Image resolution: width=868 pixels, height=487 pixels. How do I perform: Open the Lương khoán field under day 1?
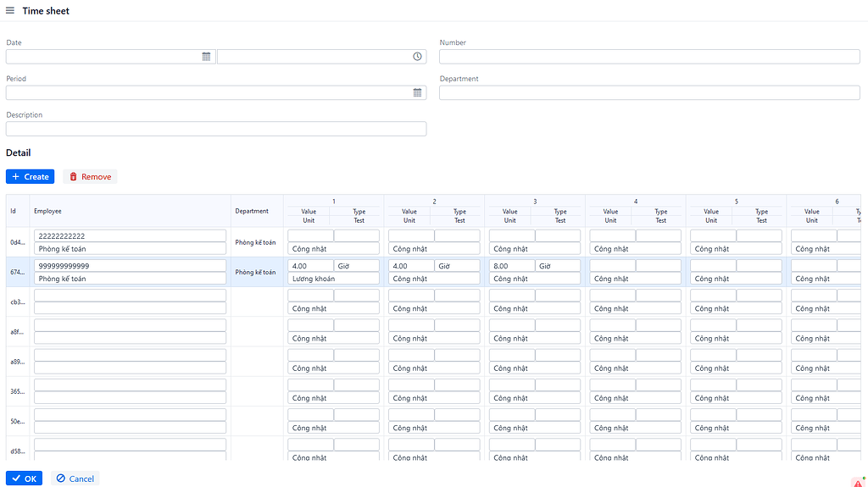point(333,279)
